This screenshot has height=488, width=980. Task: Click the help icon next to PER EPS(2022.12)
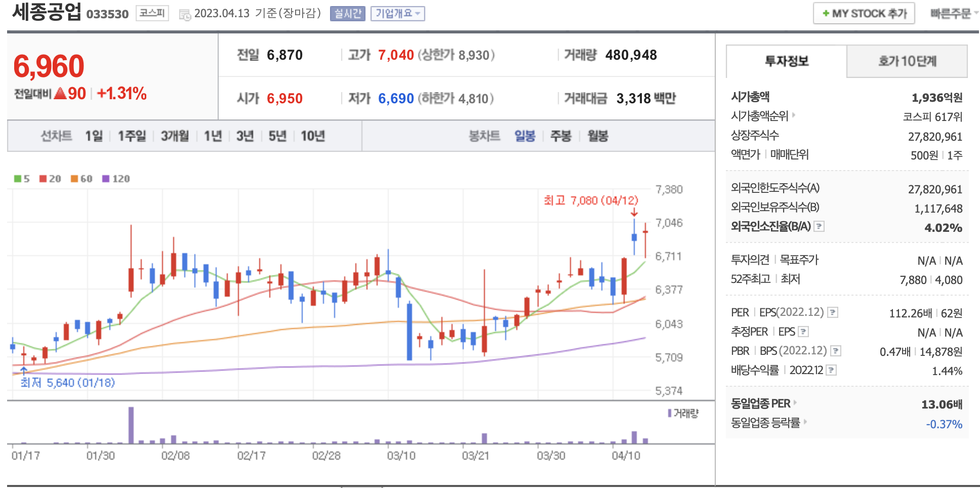(x=832, y=313)
